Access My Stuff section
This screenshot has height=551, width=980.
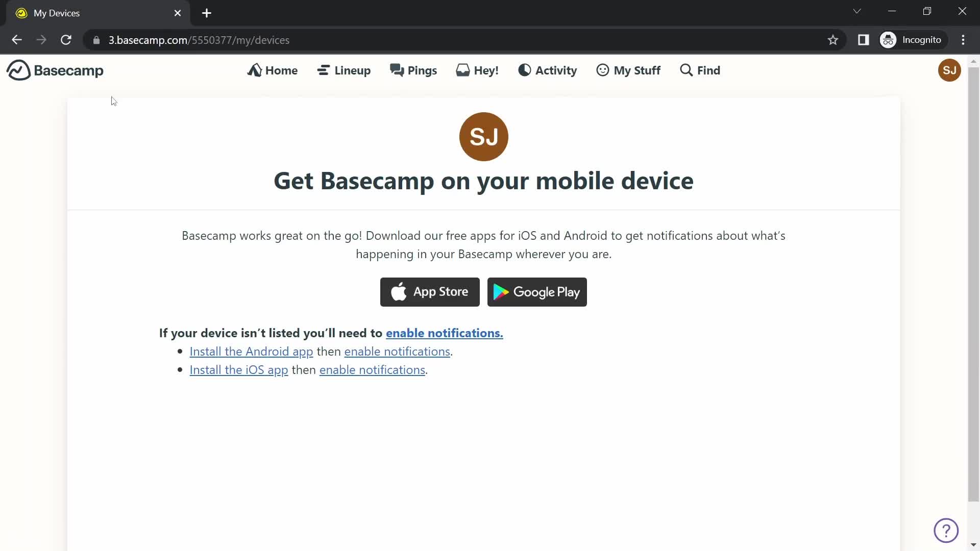(x=628, y=70)
